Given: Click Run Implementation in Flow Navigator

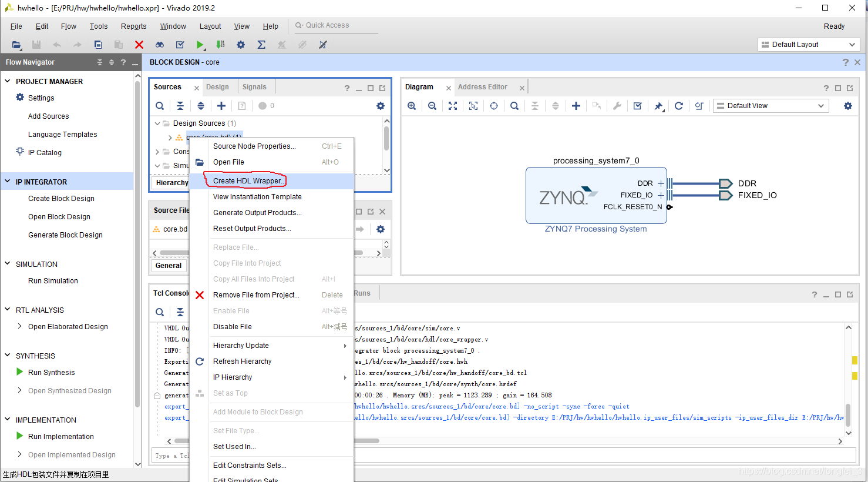Looking at the screenshot, I should point(61,437).
